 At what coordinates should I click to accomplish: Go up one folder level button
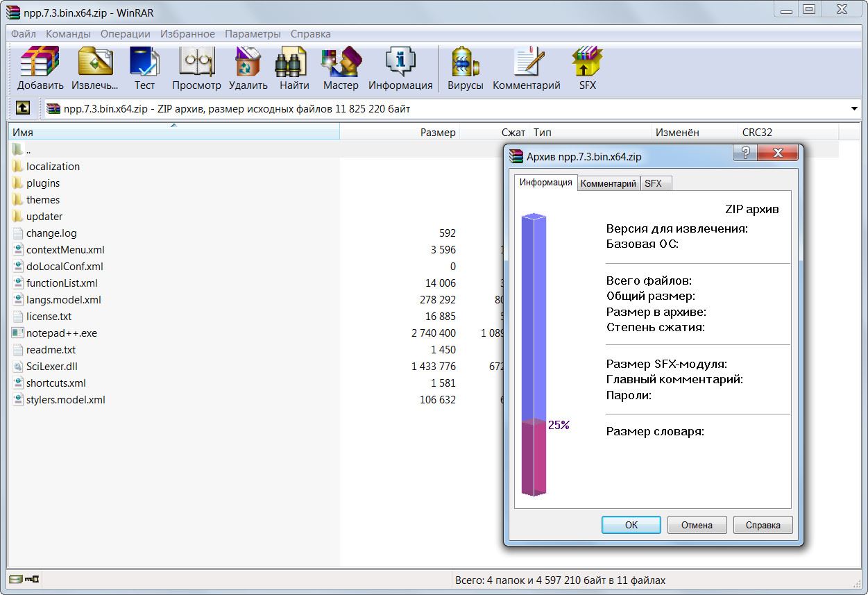coord(22,108)
